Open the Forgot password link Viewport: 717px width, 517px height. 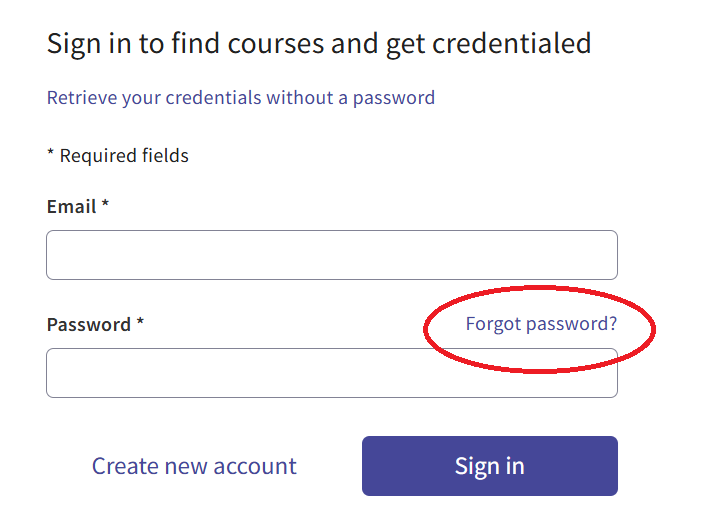(541, 324)
